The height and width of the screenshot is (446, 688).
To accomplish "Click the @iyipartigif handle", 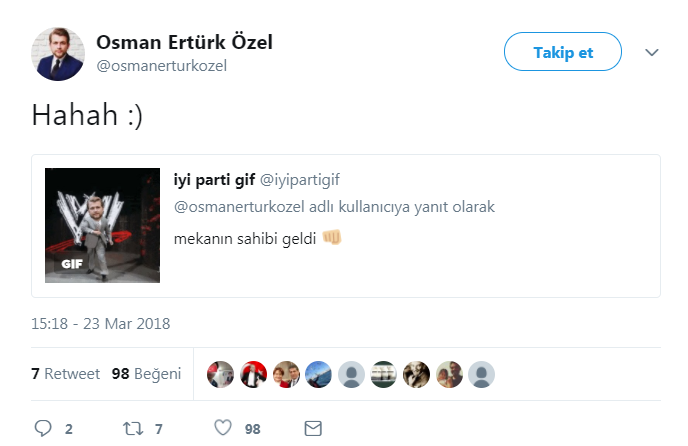I will (300, 180).
